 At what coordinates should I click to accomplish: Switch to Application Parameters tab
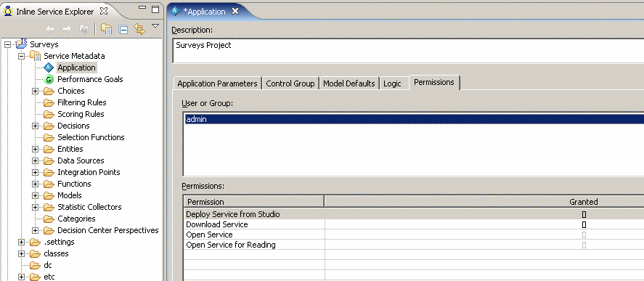(x=217, y=84)
